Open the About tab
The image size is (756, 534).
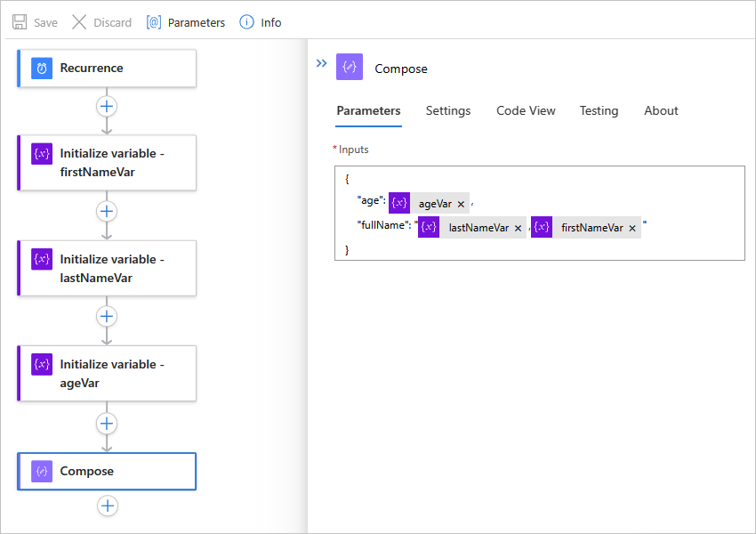coord(661,110)
